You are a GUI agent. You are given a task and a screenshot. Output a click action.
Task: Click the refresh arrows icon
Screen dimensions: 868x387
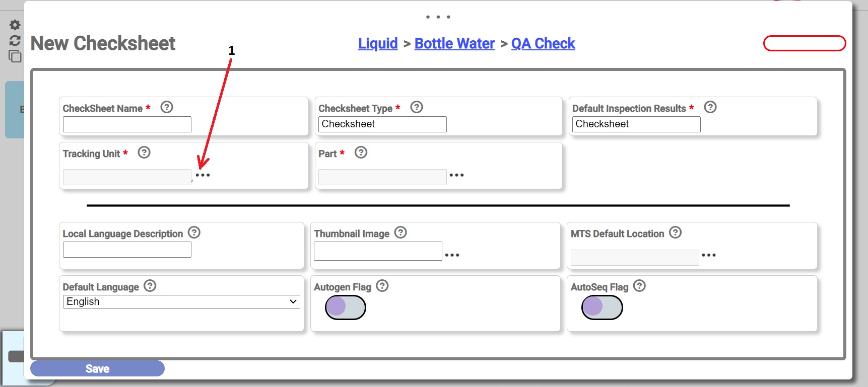pyautogui.click(x=15, y=40)
